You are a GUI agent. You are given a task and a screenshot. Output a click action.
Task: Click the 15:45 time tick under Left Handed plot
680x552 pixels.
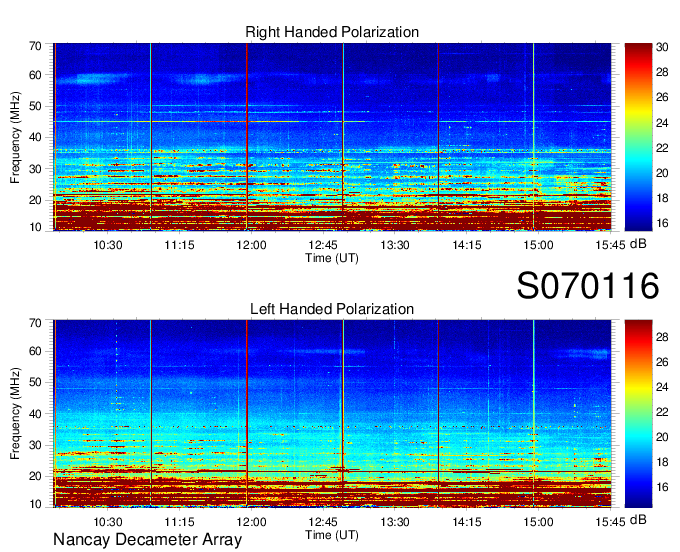[610, 522]
